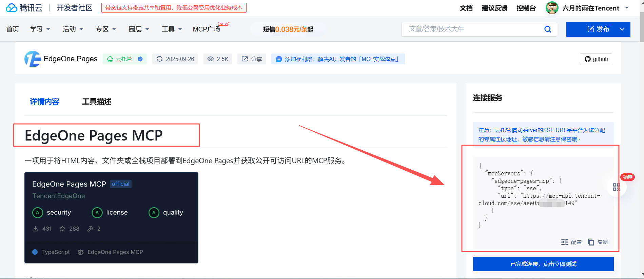
Task: Expand the 活动 menu
Action: point(73,29)
